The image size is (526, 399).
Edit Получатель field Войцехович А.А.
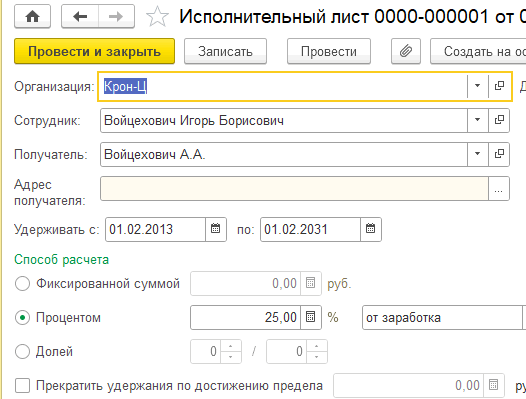[x=284, y=154]
